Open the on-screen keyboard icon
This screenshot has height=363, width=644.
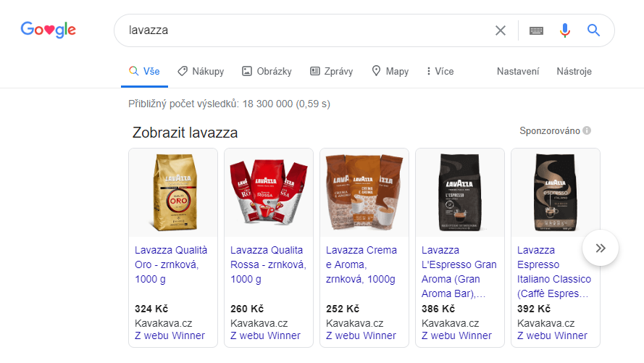coord(536,30)
